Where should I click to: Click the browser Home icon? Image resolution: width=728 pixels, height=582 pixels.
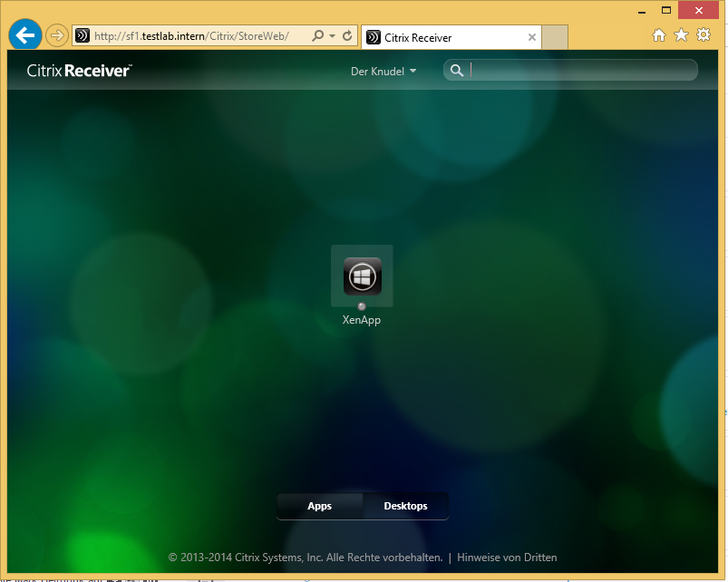(659, 35)
